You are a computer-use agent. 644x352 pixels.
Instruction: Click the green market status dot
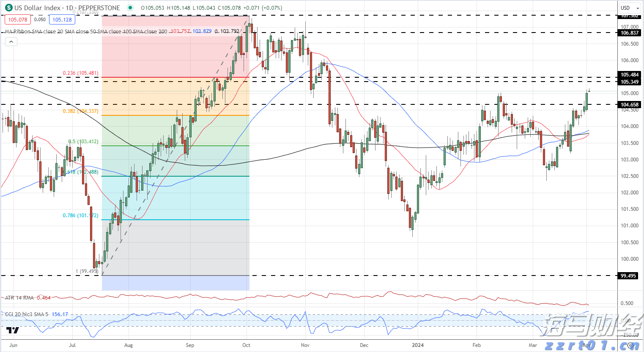[x=131, y=8]
